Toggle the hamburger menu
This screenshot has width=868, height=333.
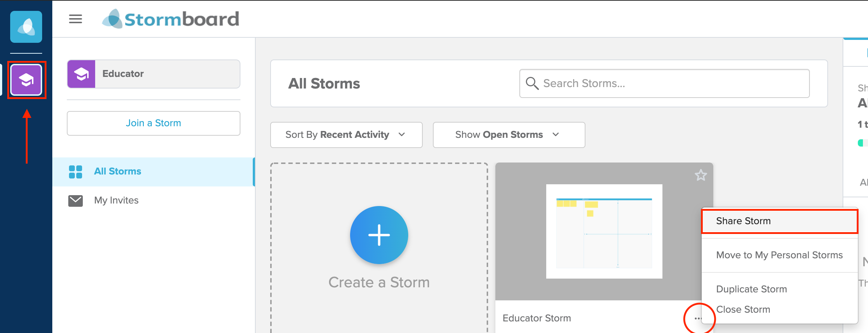pyautogui.click(x=76, y=19)
